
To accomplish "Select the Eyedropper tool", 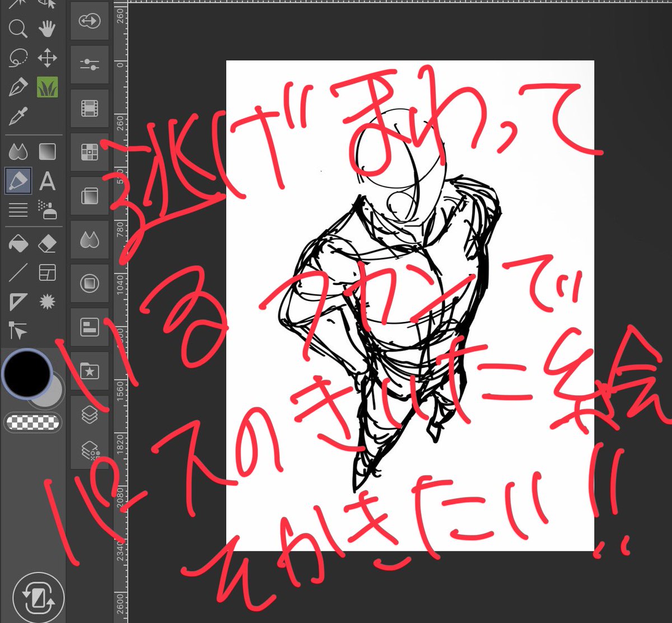I will point(18,117).
